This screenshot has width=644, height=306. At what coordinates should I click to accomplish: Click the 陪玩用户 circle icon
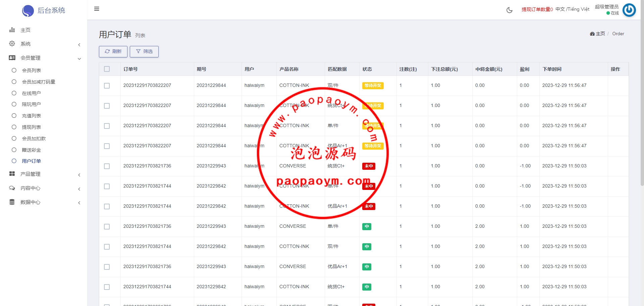click(14, 104)
